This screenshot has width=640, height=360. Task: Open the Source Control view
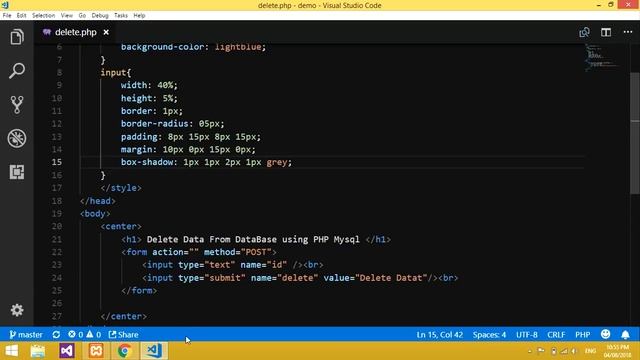[x=17, y=105]
